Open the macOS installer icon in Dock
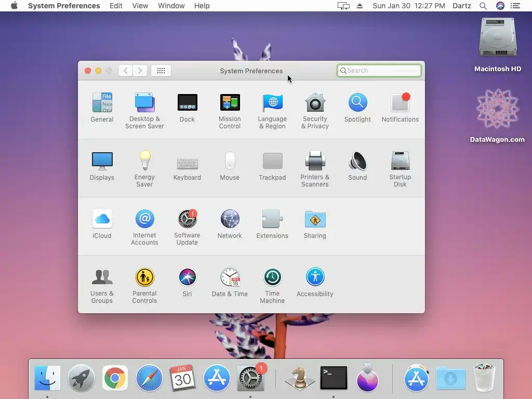The image size is (532, 399). 367,377
